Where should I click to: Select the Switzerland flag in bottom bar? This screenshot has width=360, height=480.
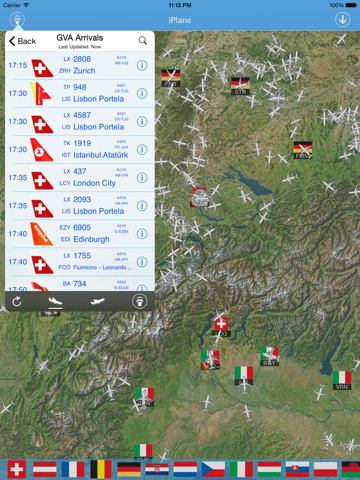16,469
